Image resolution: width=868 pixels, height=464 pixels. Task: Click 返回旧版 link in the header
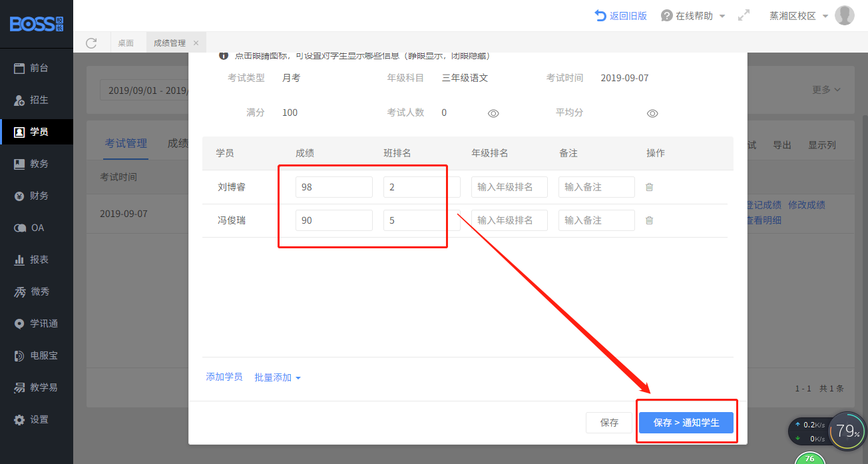620,16
